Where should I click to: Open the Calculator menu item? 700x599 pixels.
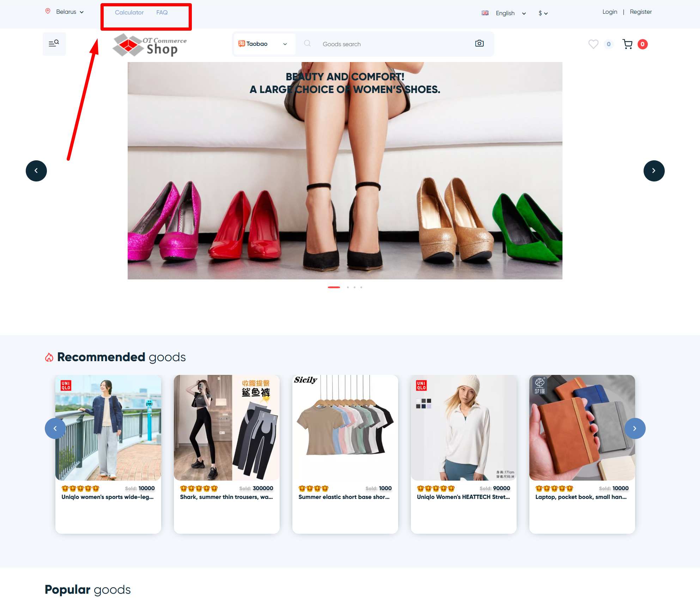(129, 13)
